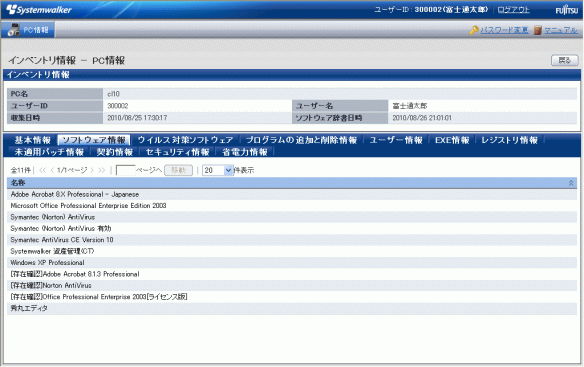This screenshot has width=584, height=367.
Task: Click the 全11件 total count text
Action: [x=20, y=170]
